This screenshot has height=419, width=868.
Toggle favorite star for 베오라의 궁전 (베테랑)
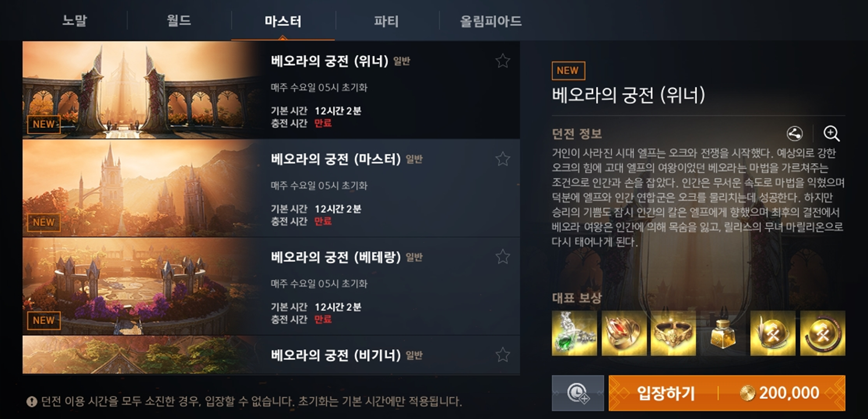point(502,257)
